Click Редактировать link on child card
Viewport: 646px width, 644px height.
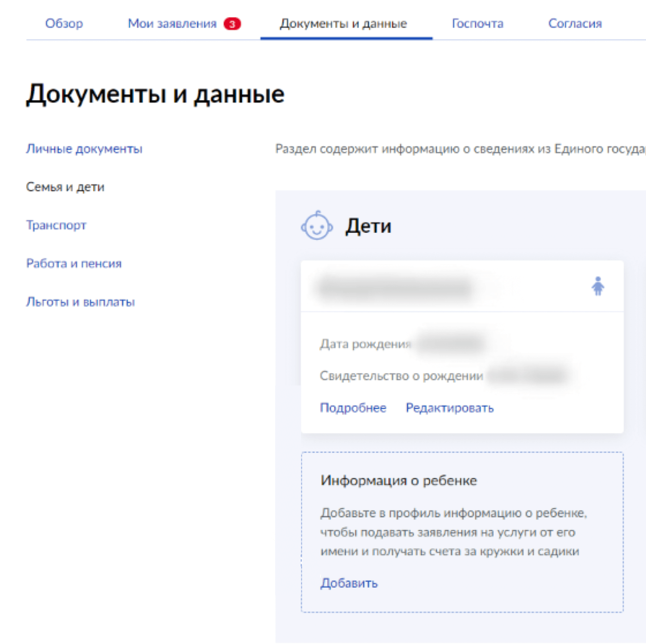[x=450, y=408]
